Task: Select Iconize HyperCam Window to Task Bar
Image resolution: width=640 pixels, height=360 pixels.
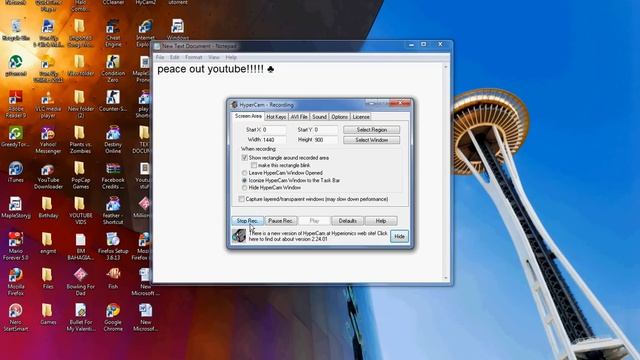Action: (x=244, y=180)
